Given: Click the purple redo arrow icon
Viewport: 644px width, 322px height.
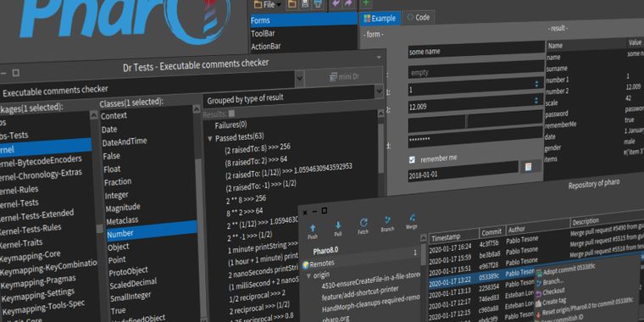Looking at the screenshot, I should (x=348, y=3).
